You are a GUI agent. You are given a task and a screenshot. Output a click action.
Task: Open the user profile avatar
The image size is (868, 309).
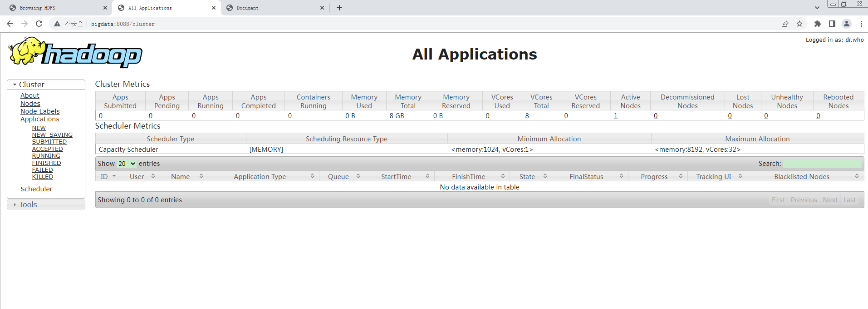point(847,24)
